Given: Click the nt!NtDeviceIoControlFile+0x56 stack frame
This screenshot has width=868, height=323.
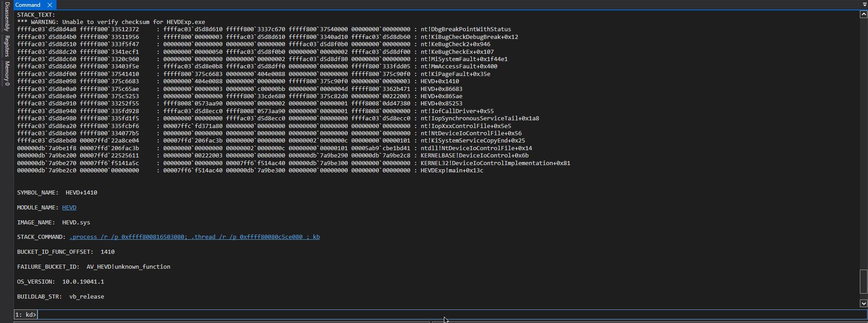Looking at the screenshot, I should [x=471, y=133].
